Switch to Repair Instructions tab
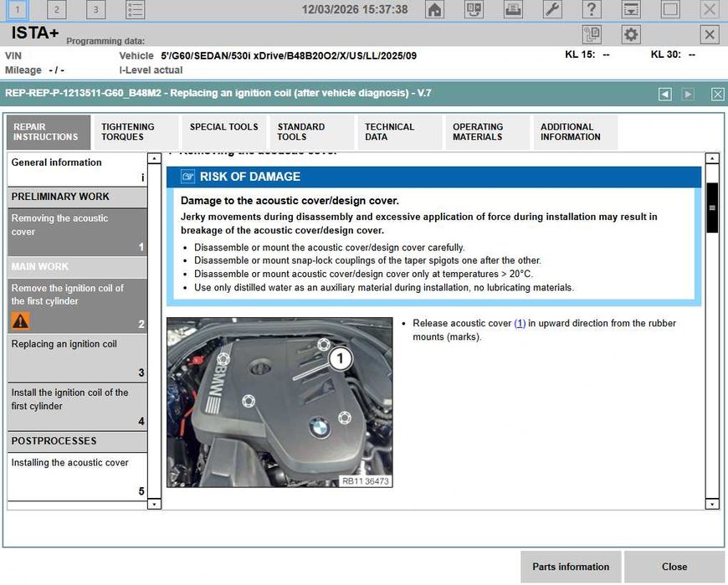Screen dimensions: 728x585 pos(49,132)
